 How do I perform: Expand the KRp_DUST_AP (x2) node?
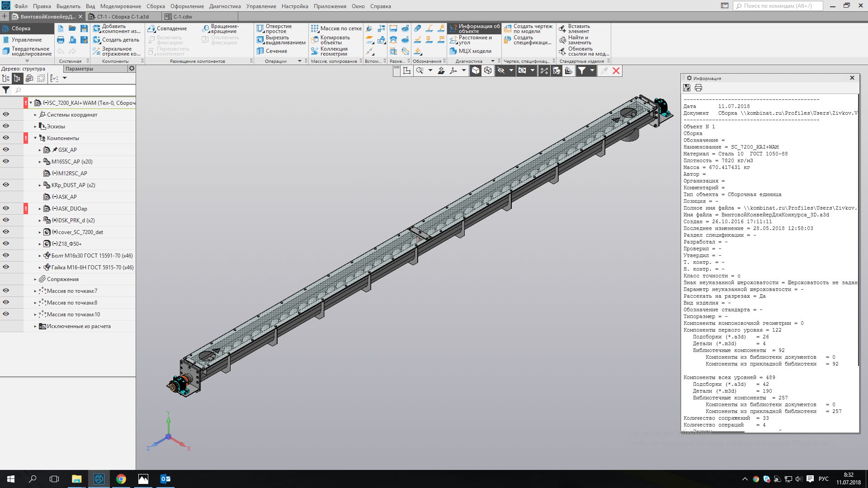coord(40,185)
